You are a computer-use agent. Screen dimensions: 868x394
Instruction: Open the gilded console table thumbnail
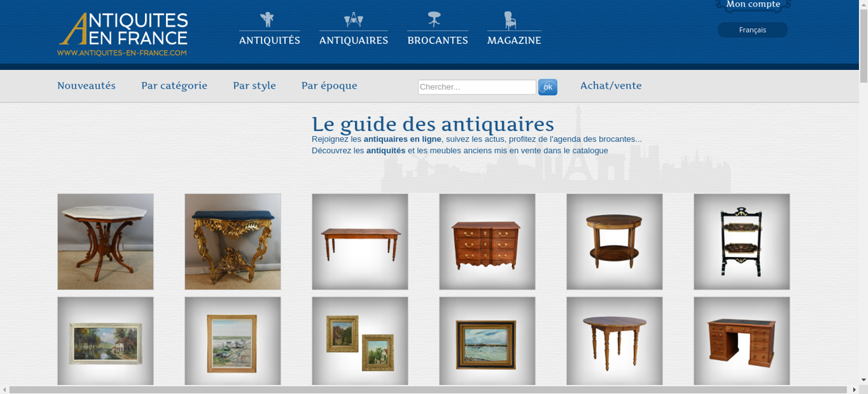(x=233, y=242)
